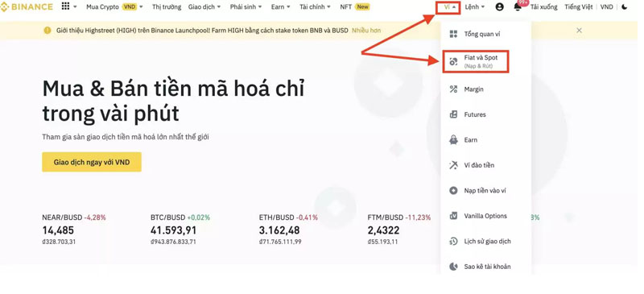Toggle dark mode moon icon

[x=625, y=7]
